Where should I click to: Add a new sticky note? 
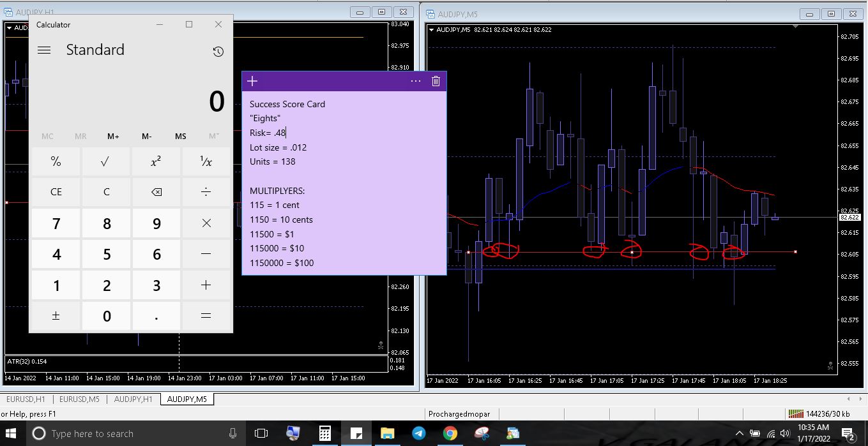[252, 81]
